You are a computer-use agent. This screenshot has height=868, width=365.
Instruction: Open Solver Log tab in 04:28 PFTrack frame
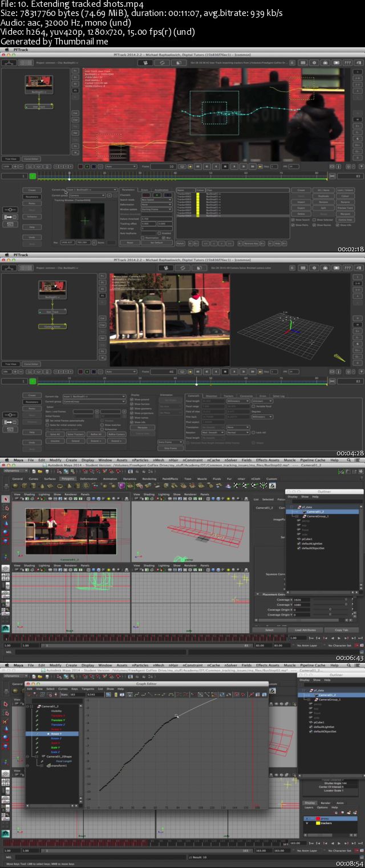click(280, 396)
